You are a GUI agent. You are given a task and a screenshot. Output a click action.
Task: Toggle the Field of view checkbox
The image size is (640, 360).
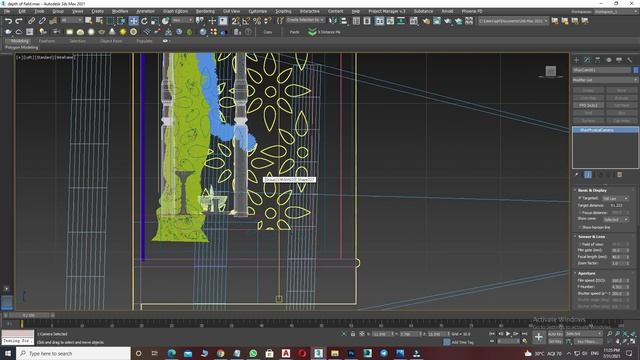[580, 244]
